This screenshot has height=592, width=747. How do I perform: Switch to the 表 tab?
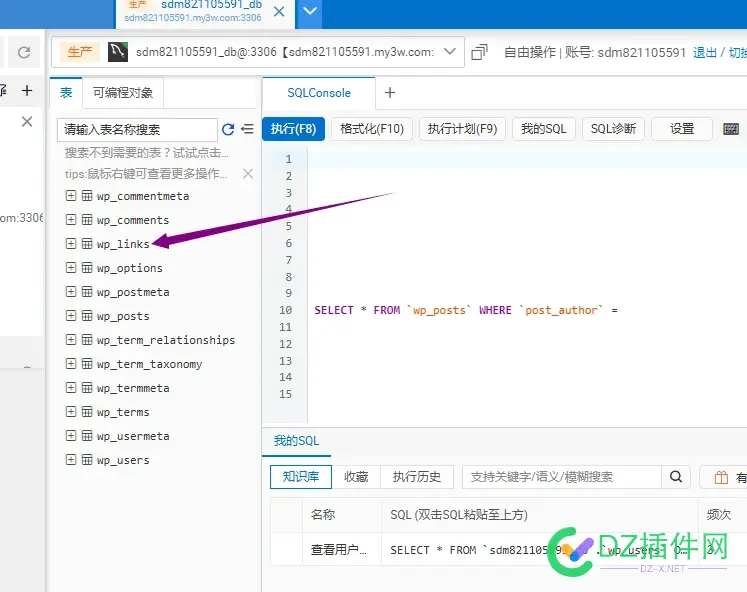(x=66, y=92)
